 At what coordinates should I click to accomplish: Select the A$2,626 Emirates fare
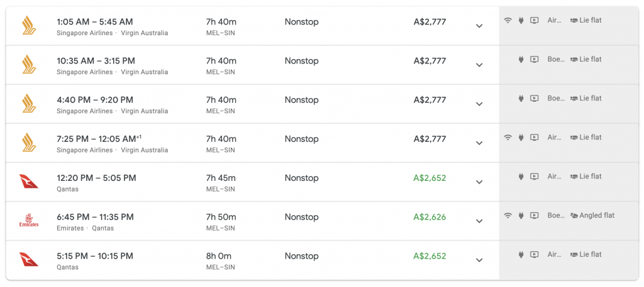(430, 217)
